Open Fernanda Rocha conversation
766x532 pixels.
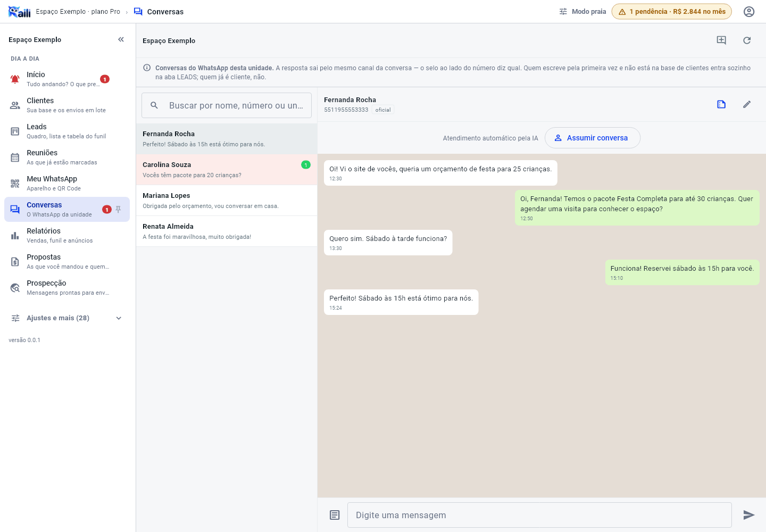[x=227, y=139]
